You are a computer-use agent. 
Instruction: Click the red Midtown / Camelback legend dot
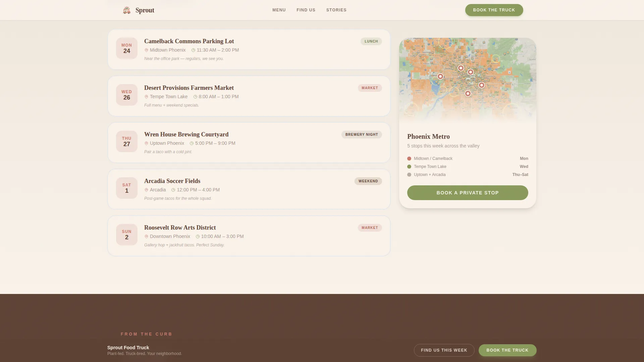click(x=409, y=159)
